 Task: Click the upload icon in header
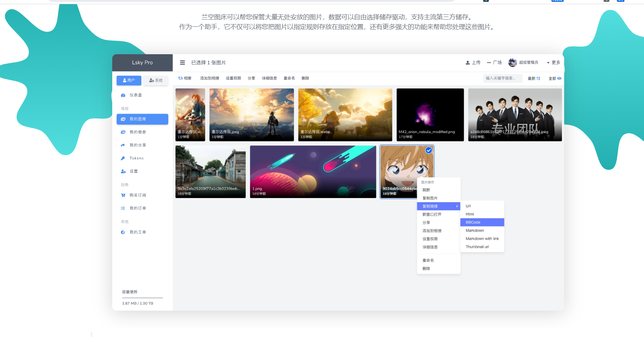468,63
